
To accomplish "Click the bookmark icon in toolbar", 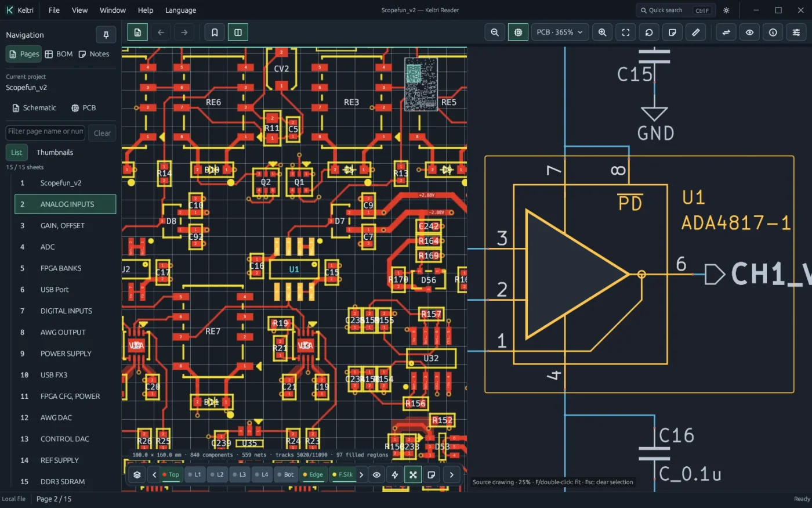I will click(215, 33).
